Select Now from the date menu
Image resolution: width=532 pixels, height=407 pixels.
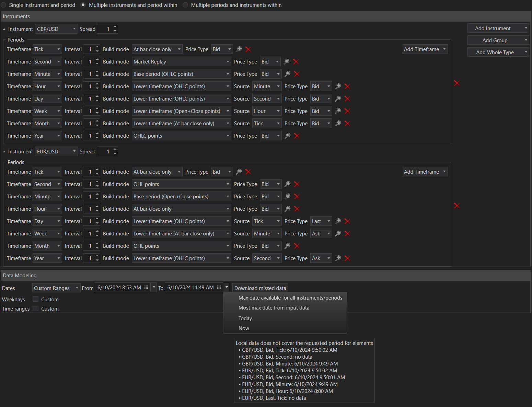(244, 328)
